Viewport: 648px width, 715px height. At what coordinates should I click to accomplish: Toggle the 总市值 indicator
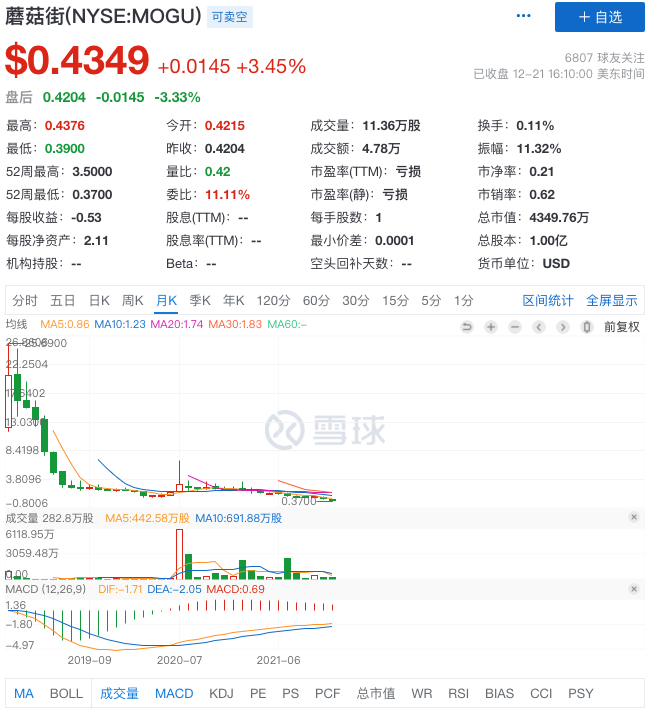coord(376,694)
